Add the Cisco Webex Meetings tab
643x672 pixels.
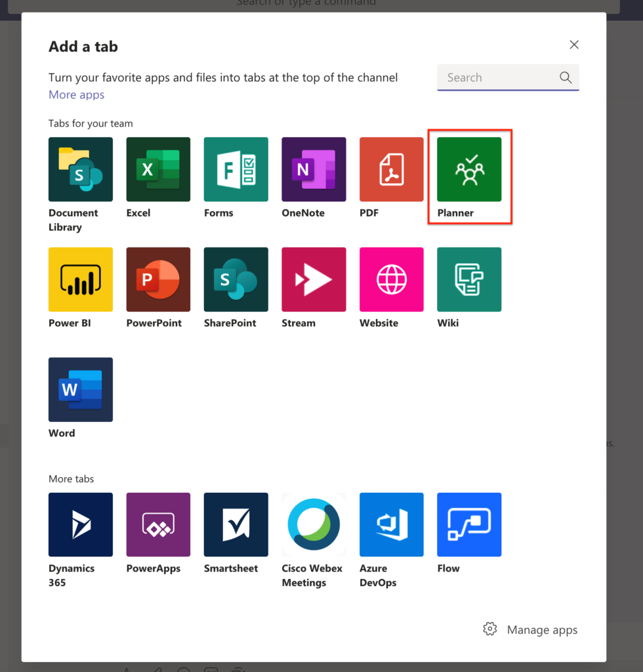(x=314, y=525)
